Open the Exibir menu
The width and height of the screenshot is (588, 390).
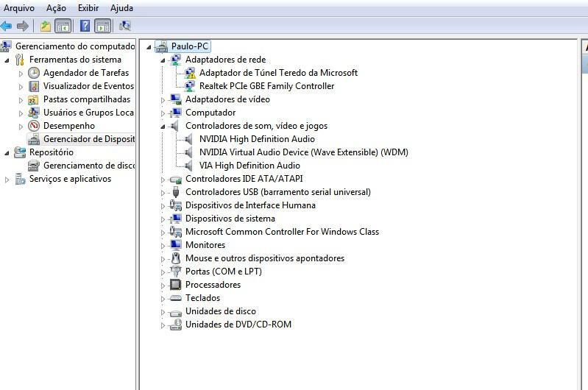pos(88,8)
